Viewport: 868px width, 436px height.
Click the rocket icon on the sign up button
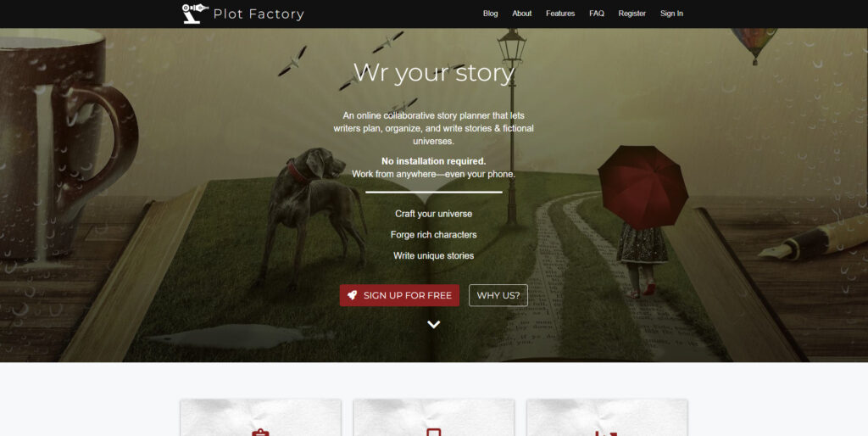click(x=352, y=295)
